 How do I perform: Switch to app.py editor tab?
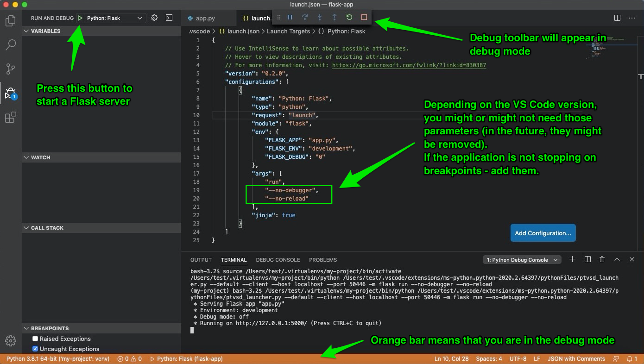coord(206,19)
